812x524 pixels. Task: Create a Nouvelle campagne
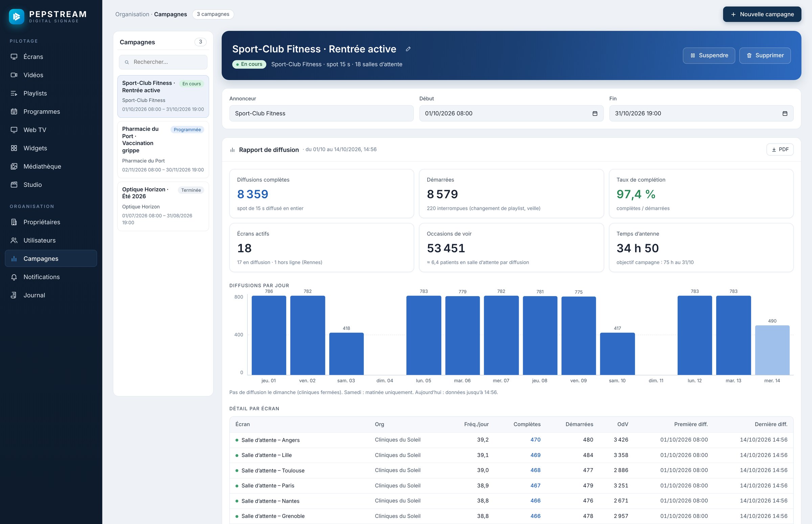(x=762, y=14)
